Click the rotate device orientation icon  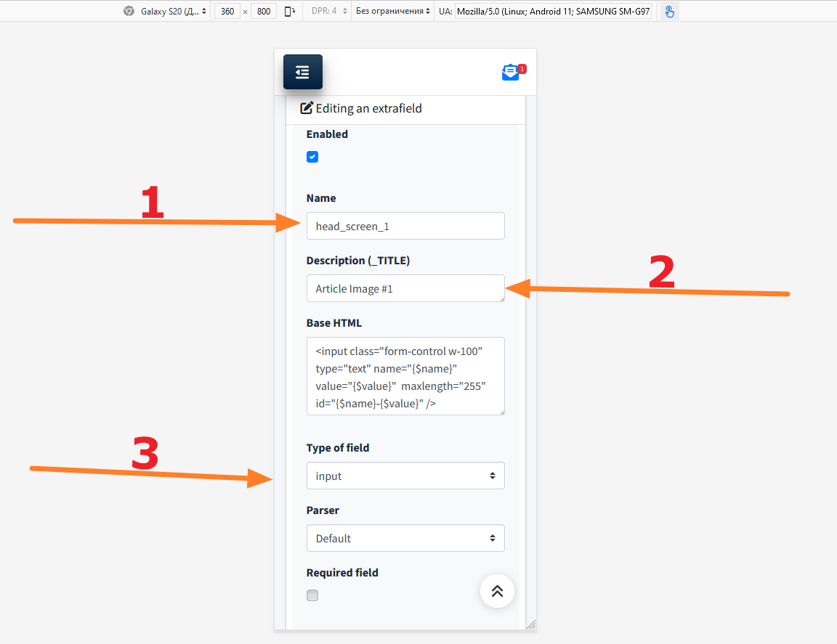click(290, 11)
